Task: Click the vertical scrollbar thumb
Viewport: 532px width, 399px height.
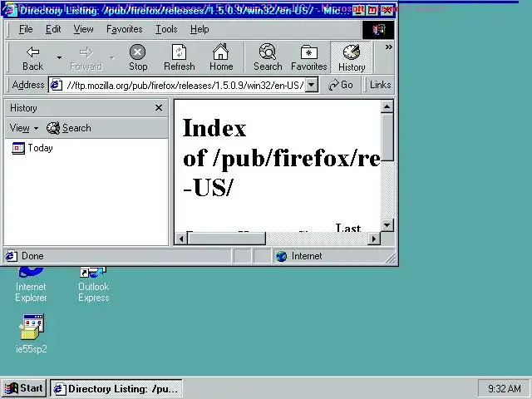Action: (x=387, y=137)
